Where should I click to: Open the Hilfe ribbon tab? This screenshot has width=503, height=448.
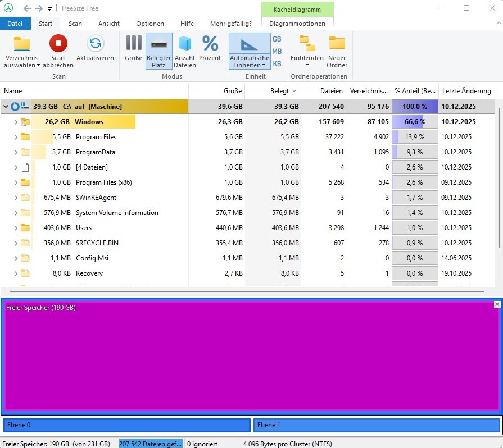pos(187,24)
